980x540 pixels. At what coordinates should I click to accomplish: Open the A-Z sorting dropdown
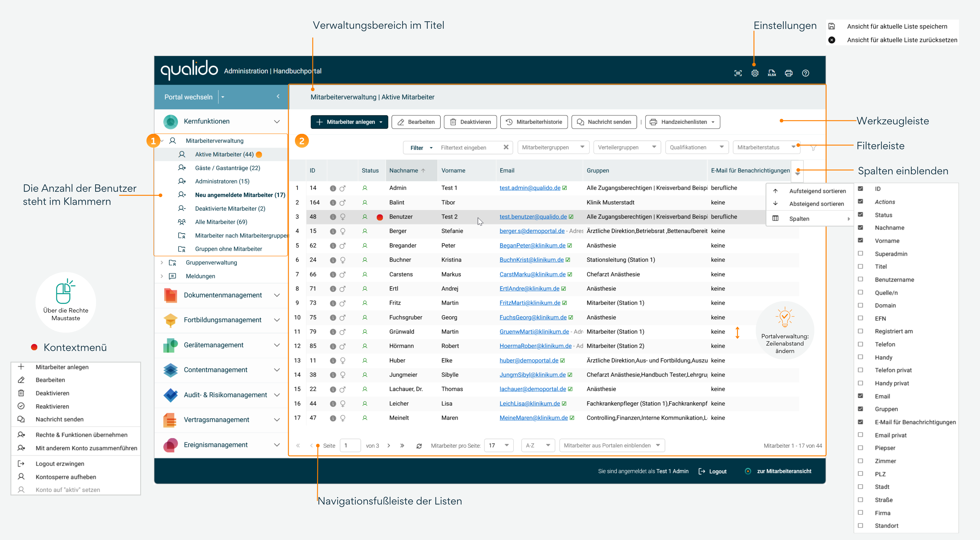point(537,446)
